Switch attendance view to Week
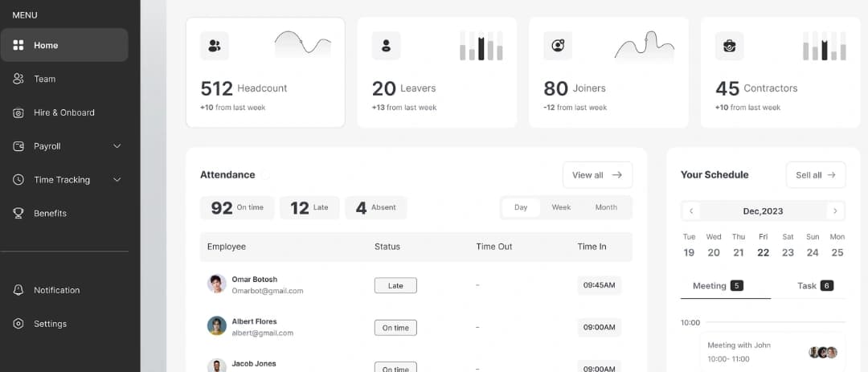This screenshot has width=868, height=372. 561,207
